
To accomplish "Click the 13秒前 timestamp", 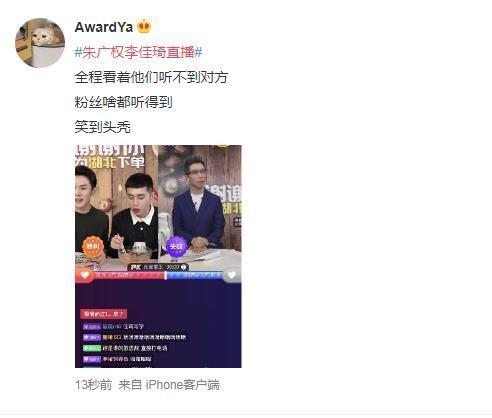I will (93, 385).
